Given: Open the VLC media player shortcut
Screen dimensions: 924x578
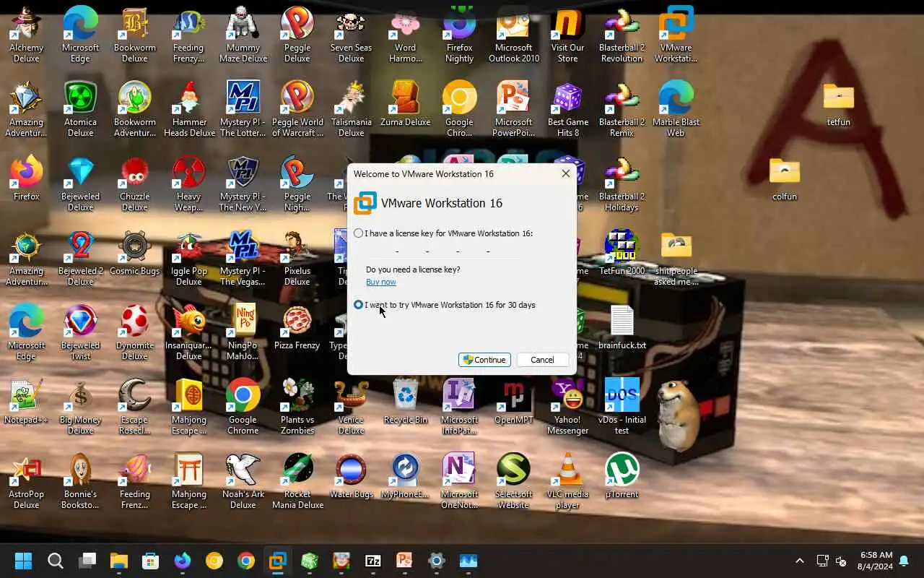Looking at the screenshot, I should 567,481.
